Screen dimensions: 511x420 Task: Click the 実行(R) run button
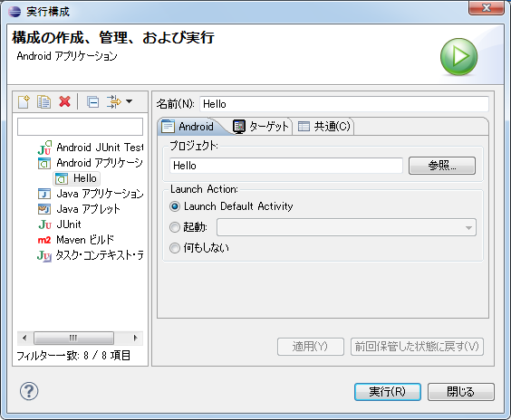click(x=388, y=392)
